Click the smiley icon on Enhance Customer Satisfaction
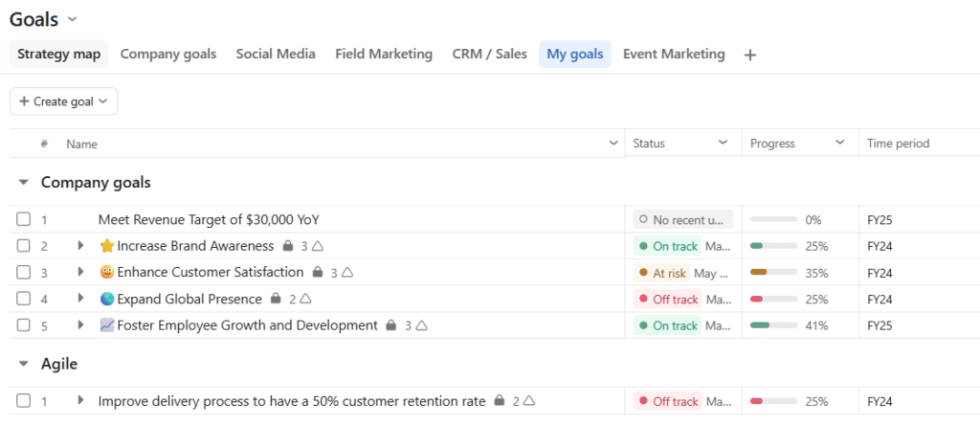 point(107,273)
